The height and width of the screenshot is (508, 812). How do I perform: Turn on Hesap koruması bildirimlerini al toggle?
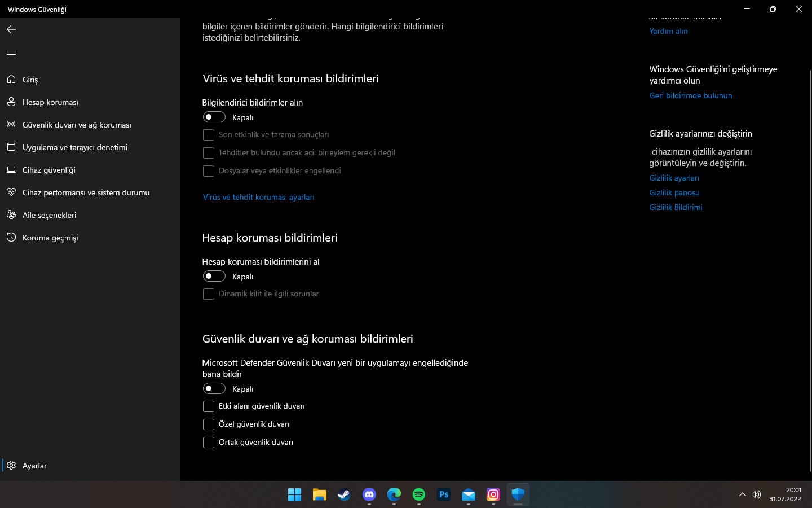(x=214, y=276)
